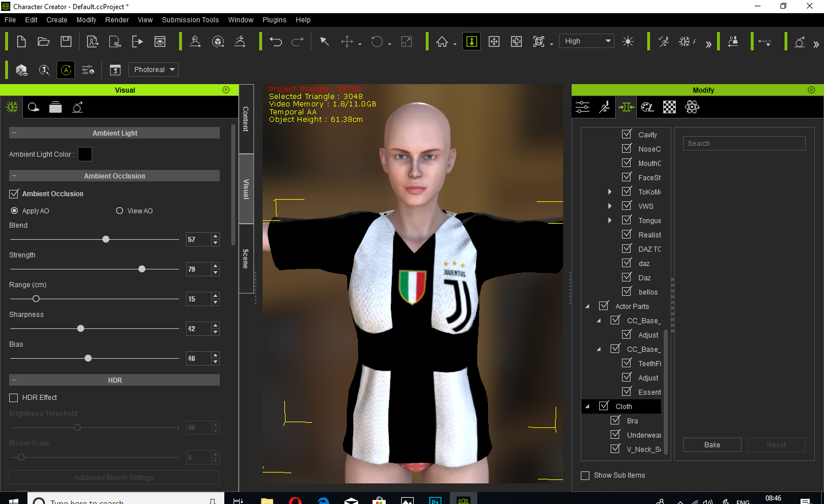The image size is (824, 504).
Task: Expand the Tongue tree node
Action: click(609, 220)
